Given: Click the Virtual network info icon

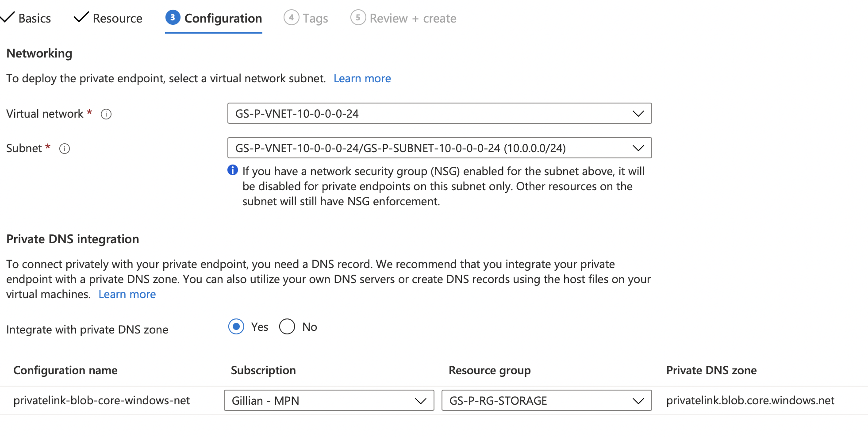Looking at the screenshot, I should [106, 114].
